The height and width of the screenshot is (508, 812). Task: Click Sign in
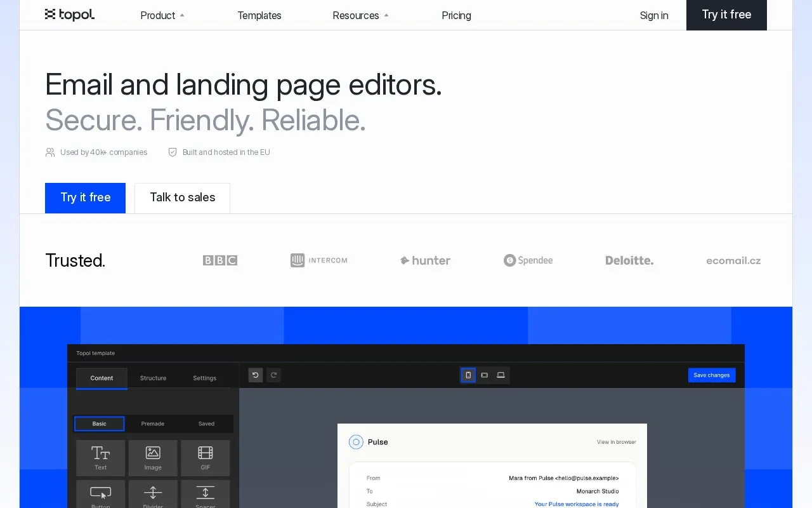point(654,15)
